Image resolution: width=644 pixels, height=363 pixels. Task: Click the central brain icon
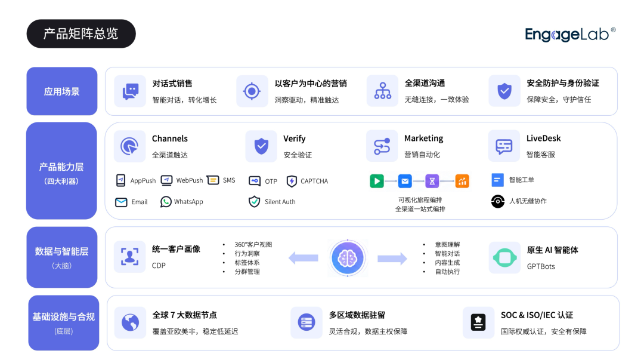click(348, 258)
